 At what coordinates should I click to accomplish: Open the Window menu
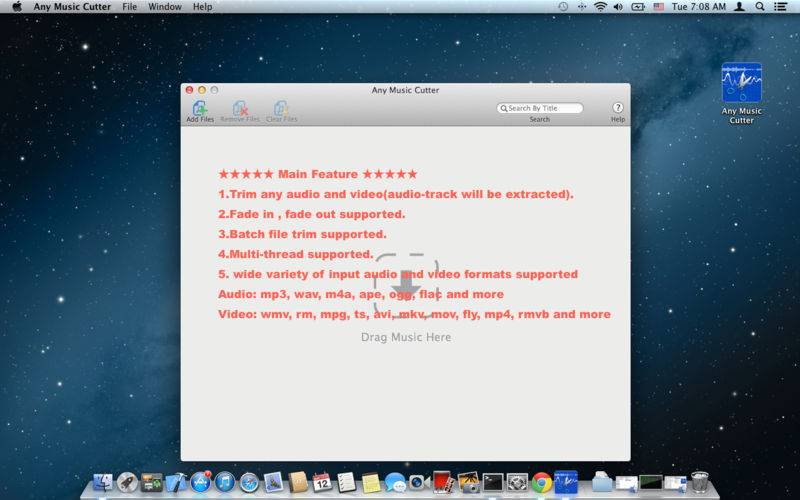tap(165, 7)
